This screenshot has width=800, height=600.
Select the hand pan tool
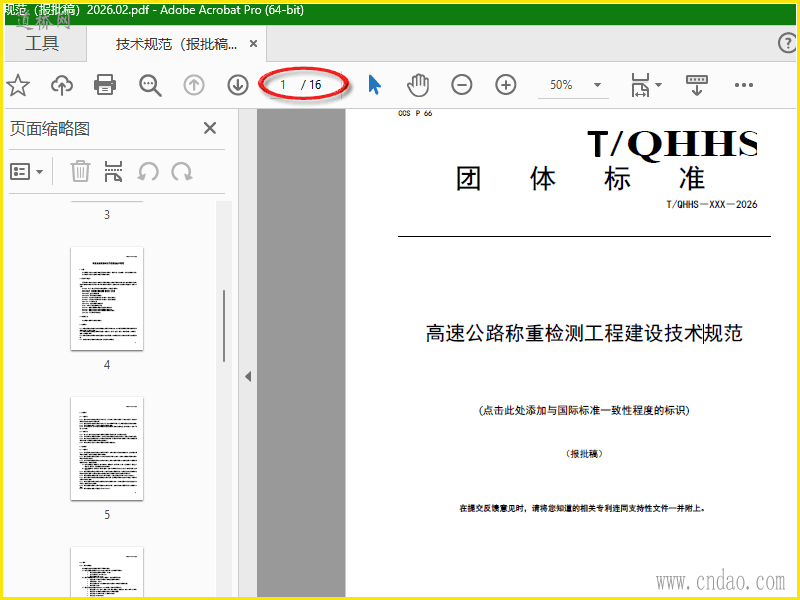coord(418,85)
